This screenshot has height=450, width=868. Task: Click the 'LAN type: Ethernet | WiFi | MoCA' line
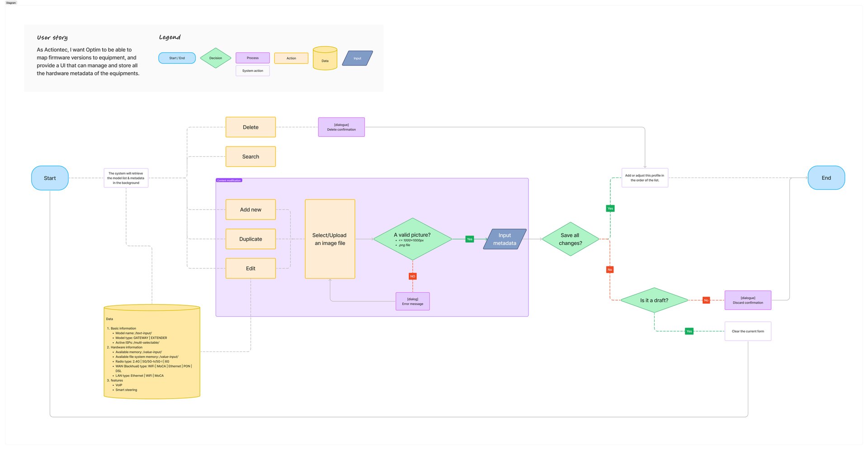tap(140, 375)
